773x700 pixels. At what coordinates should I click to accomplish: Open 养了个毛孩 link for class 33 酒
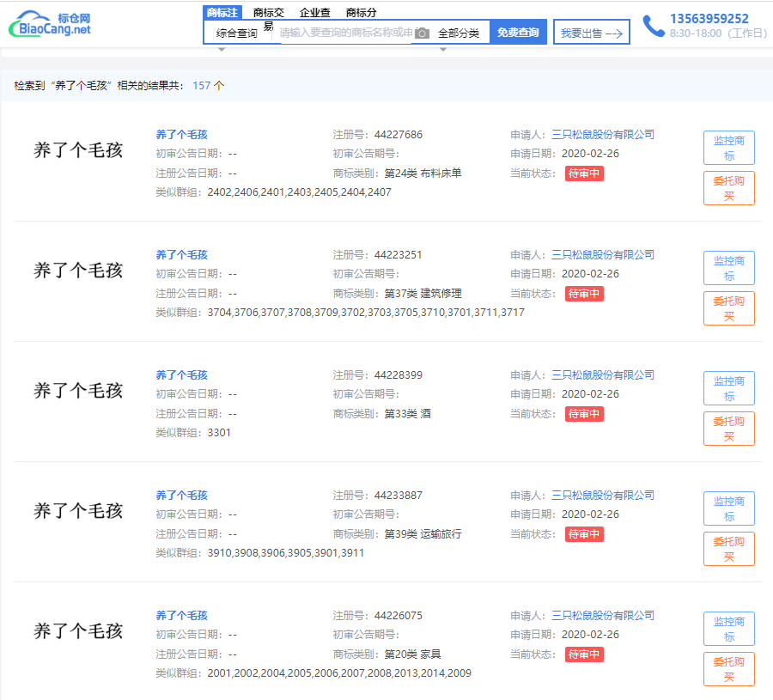pos(182,375)
